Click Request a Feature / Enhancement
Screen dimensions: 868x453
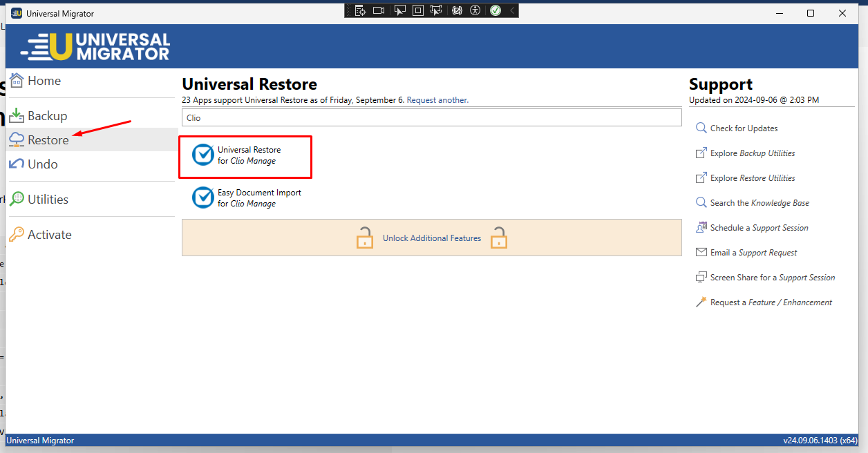(x=771, y=302)
